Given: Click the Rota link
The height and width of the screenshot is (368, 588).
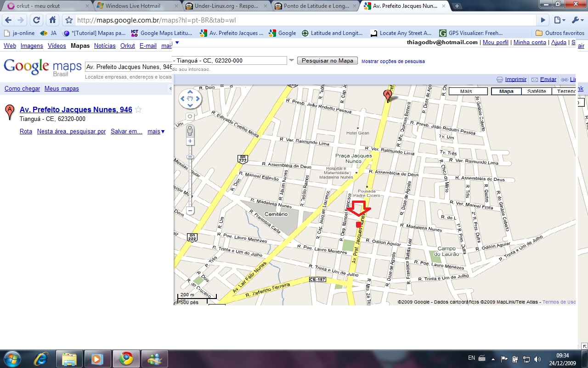Looking at the screenshot, I should coord(26,132).
